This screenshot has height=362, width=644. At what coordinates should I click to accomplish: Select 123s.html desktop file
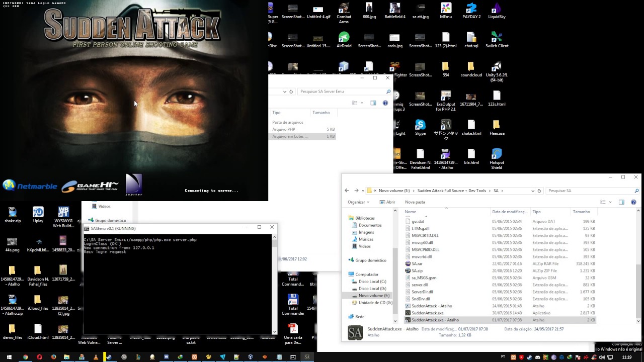coord(497,99)
